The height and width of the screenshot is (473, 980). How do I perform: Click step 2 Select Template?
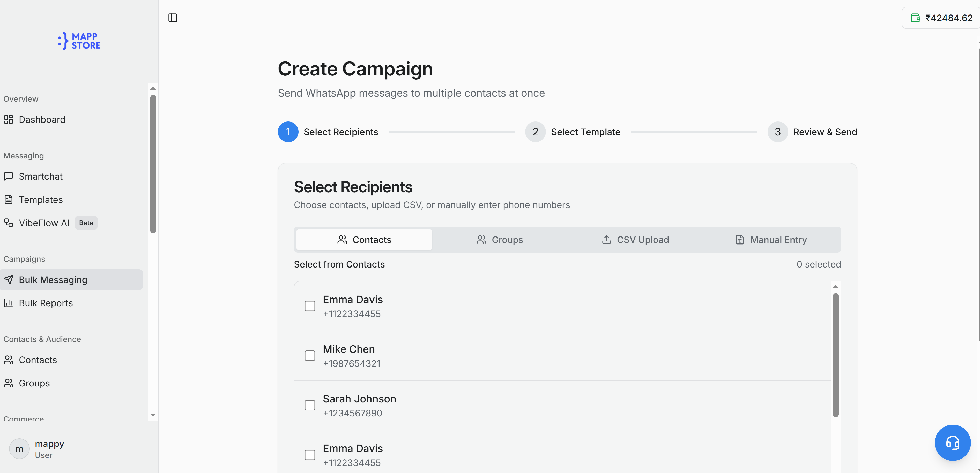[x=573, y=132]
